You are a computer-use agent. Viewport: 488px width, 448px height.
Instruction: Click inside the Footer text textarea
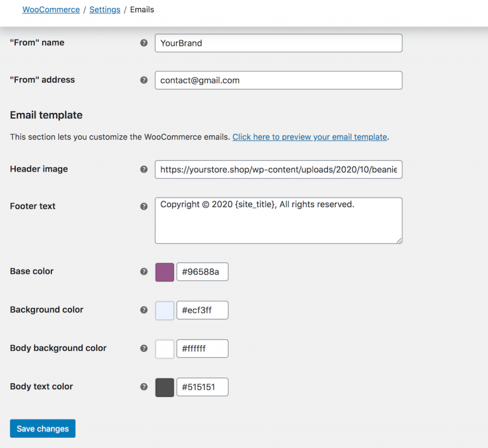pos(278,221)
